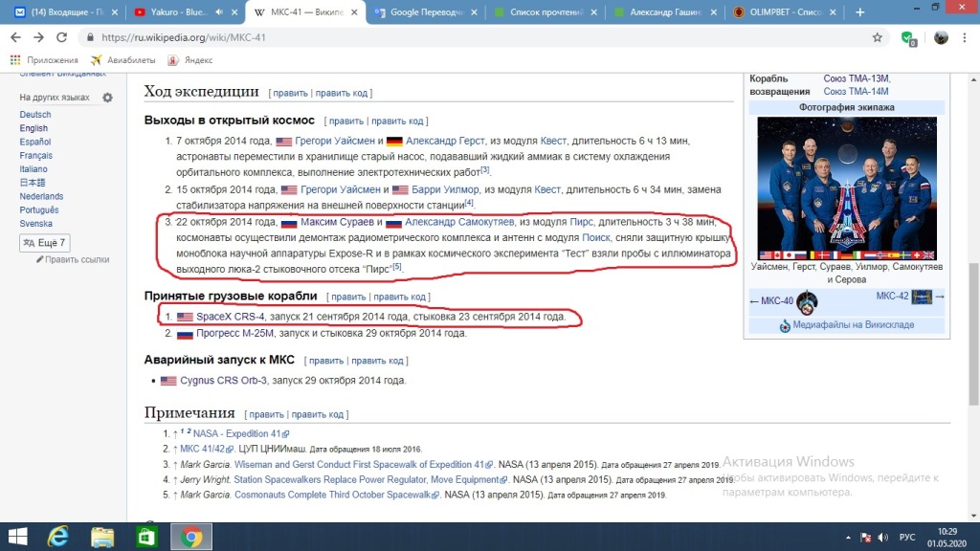Open the Прогресс М-25М link
The height and width of the screenshot is (551, 980).
(235, 333)
